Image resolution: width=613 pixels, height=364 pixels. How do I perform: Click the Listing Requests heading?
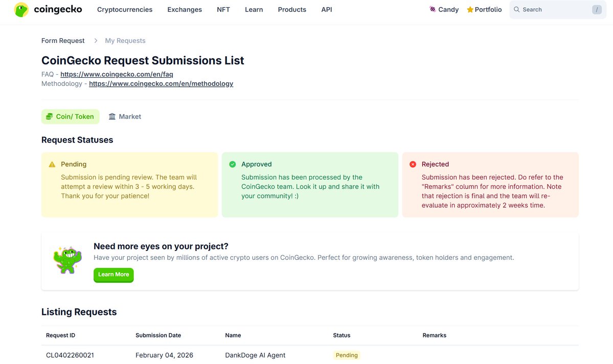(79, 312)
